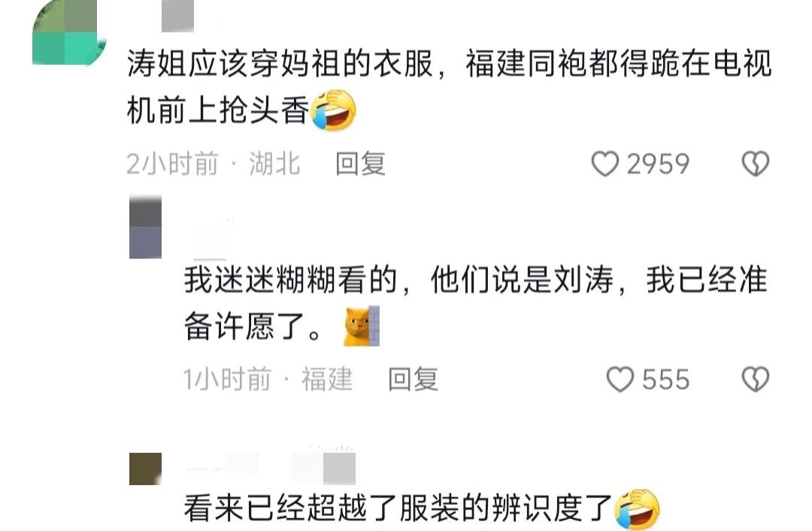Select the comment text 涛姐应该穿妈祖的衣服
Image resolution: width=812 pixels, height=531 pixels.
click(x=280, y=64)
